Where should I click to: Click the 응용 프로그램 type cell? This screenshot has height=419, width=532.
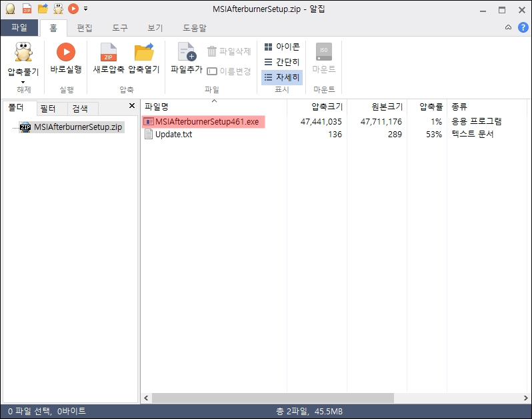coord(477,121)
